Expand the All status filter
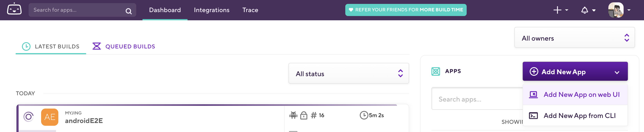 (348, 73)
